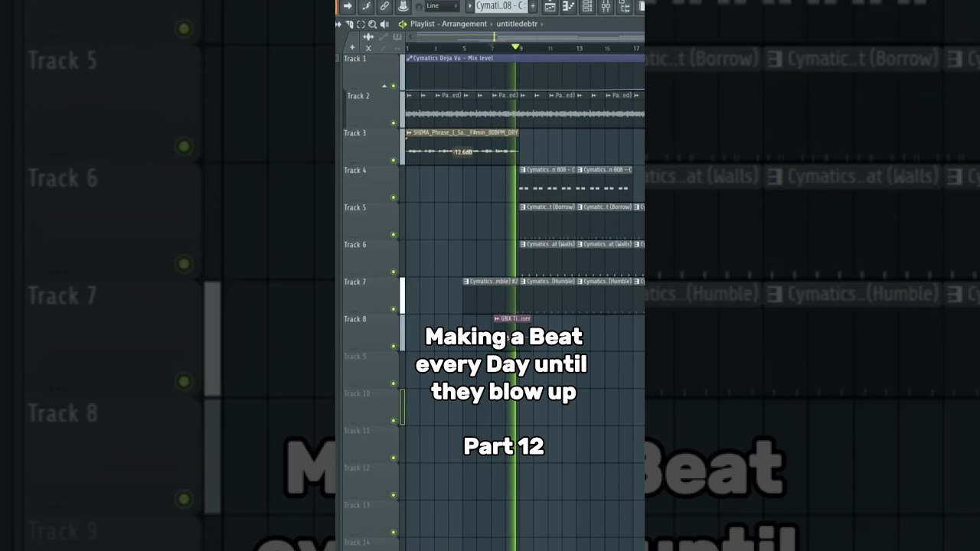This screenshot has width=980, height=551.
Task: Click the chain link icon in toolbar
Action: click(384, 6)
